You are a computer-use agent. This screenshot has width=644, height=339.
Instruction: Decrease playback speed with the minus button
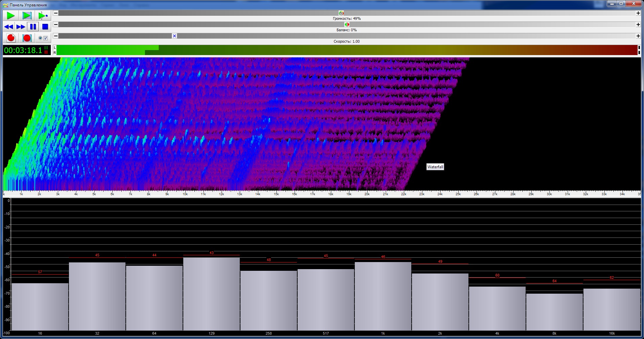[56, 36]
